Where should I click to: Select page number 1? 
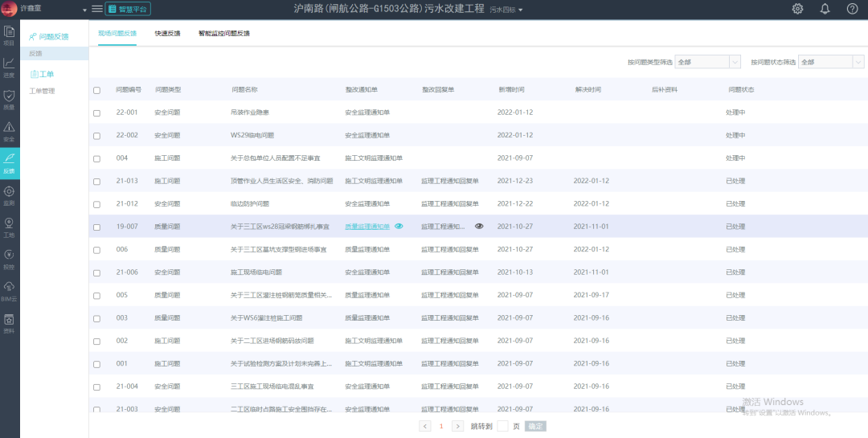[x=441, y=427]
